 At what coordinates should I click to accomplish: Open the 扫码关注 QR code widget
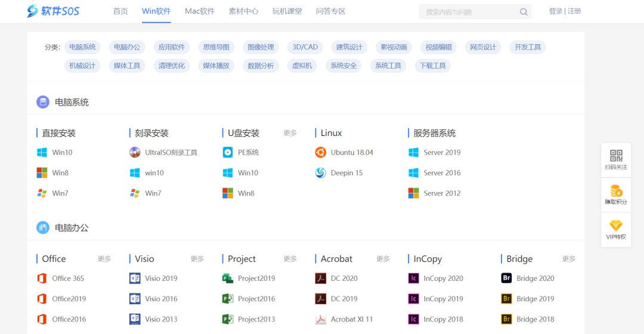pos(616,159)
